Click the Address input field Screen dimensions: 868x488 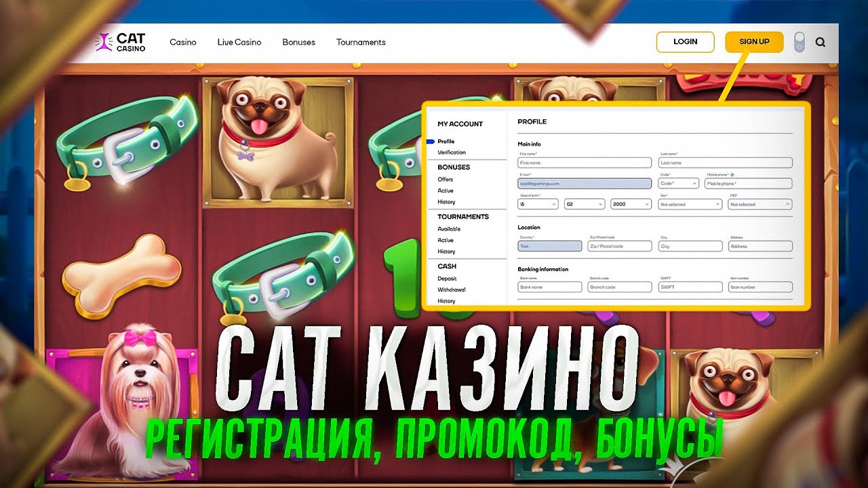click(760, 247)
